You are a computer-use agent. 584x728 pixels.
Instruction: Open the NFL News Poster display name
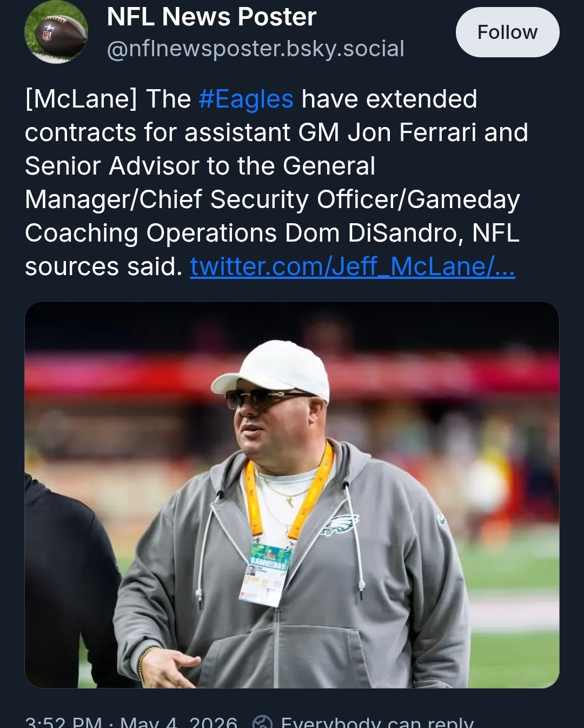pos(211,17)
